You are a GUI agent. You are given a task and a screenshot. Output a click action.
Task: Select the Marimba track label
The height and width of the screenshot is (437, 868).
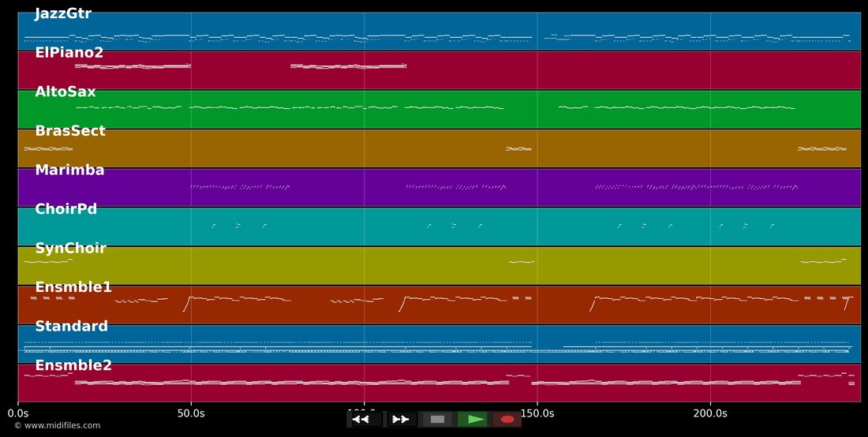(x=69, y=170)
